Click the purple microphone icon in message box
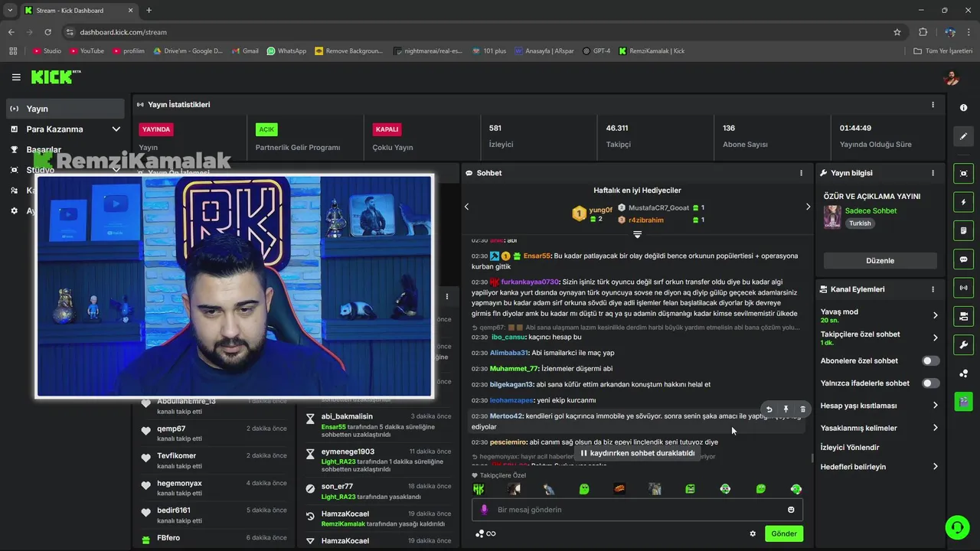Viewport: 980px width, 551px height. pyautogui.click(x=484, y=510)
